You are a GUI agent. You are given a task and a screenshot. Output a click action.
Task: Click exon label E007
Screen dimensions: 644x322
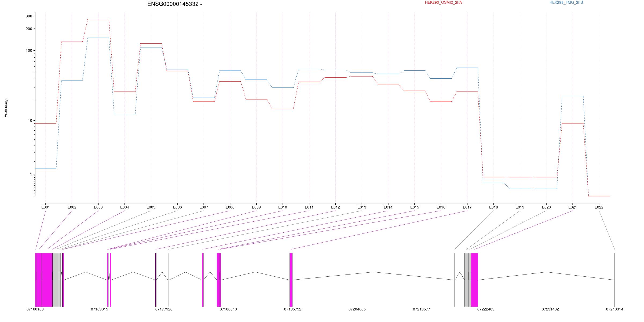click(x=204, y=207)
